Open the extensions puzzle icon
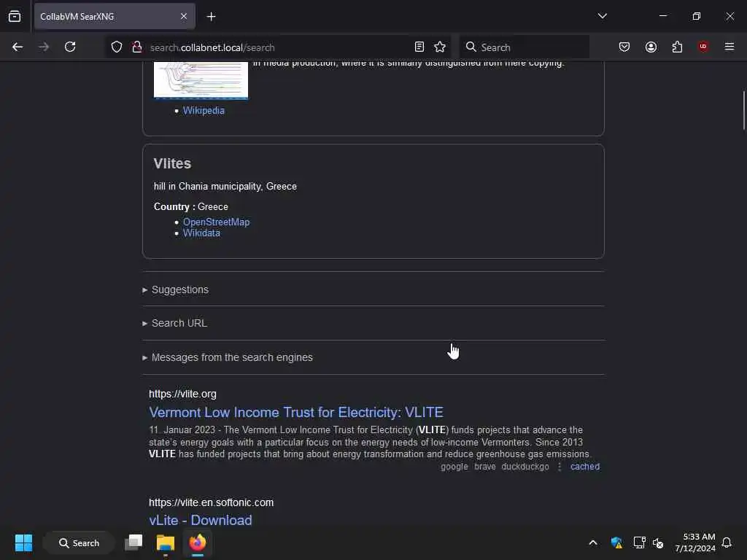This screenshot has height=560, width=747. (678, 47)
